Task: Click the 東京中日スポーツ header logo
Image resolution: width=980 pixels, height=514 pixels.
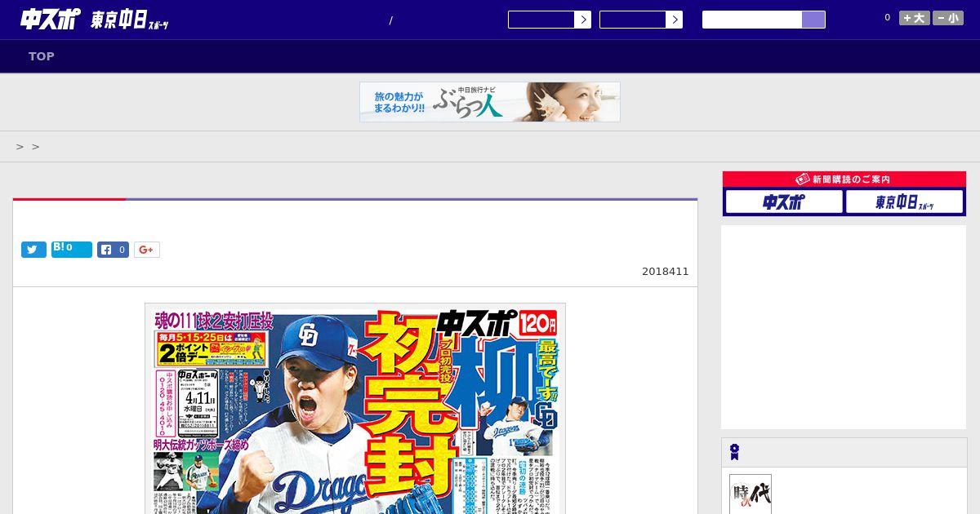Action: coord(131,20)
